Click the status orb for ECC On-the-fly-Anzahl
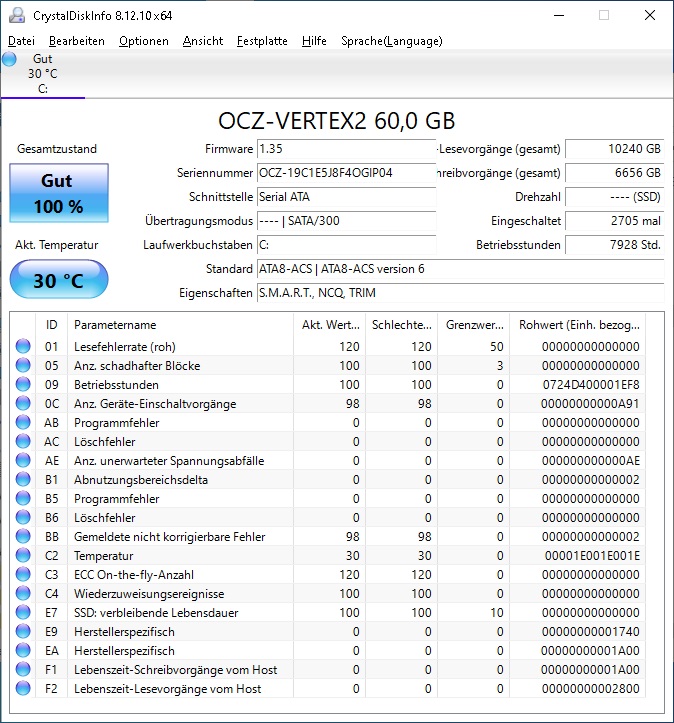 [x=23, y=575]
